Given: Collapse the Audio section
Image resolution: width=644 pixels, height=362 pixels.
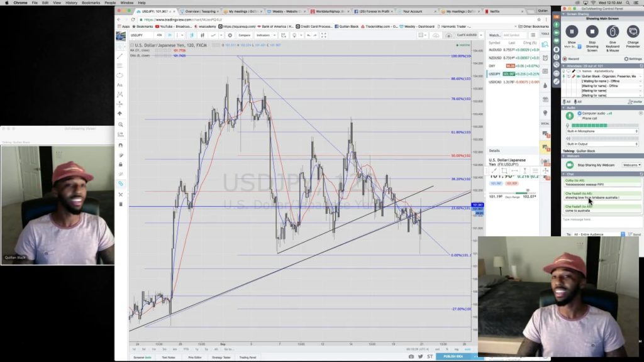Looking at the screenshot, I should pyautogui.click(x=564, y=107).
